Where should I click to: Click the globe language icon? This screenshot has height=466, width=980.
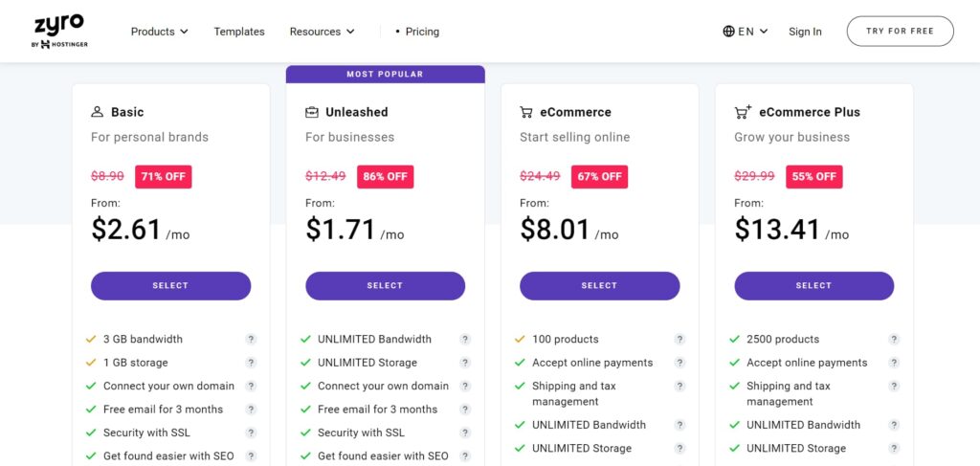click(x=728, y=32)
